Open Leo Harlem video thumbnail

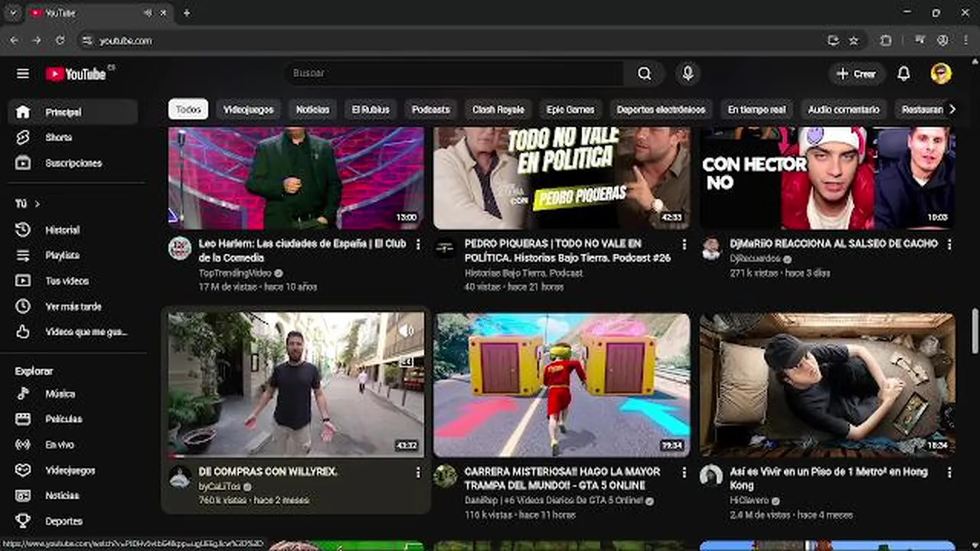pos(296,178)
